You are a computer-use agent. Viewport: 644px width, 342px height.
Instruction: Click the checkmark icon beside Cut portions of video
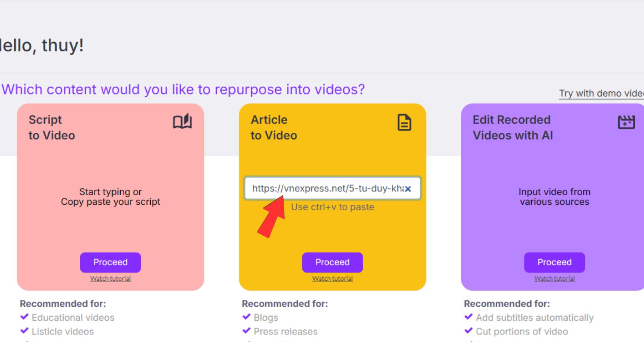click(469, 331)
